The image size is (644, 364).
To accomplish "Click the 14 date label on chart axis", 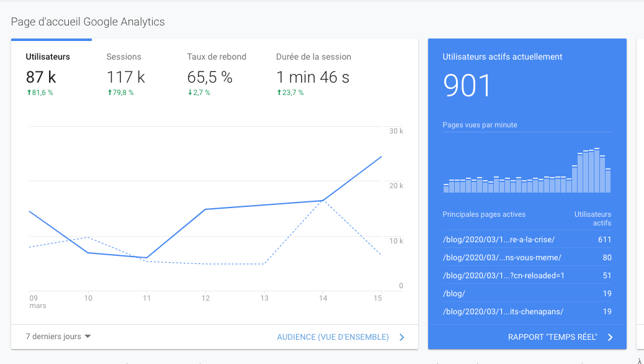I will tap(323, 298).
